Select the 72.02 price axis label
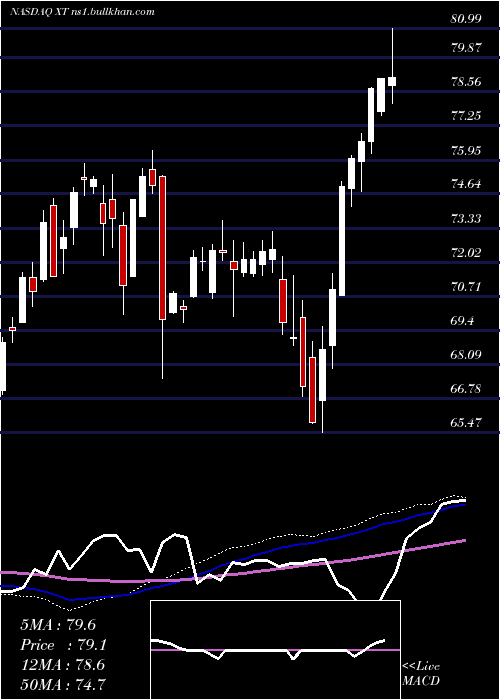Screen dimensions: 500x700 click(467, 253)
